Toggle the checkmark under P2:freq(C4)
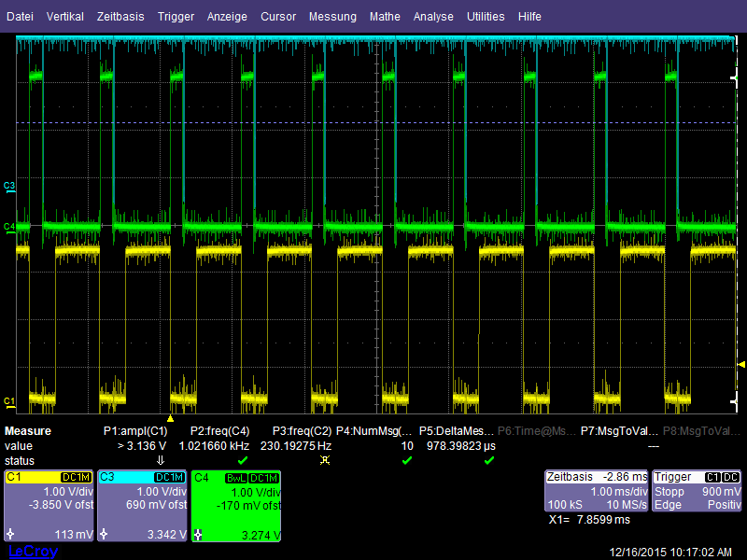Viewport: 747px width, 560px height. pos(241,460)
